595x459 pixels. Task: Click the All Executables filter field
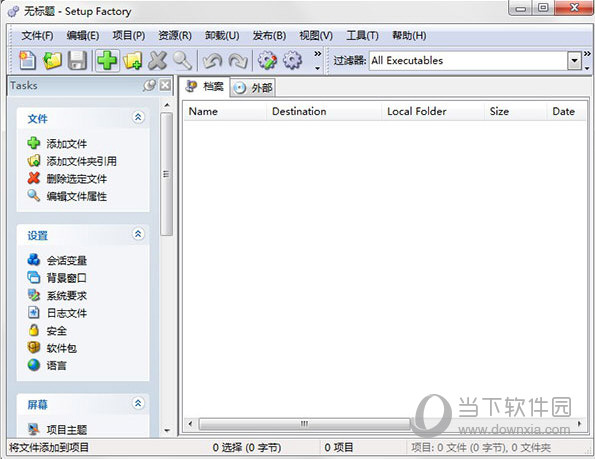[x=468, y=61]
